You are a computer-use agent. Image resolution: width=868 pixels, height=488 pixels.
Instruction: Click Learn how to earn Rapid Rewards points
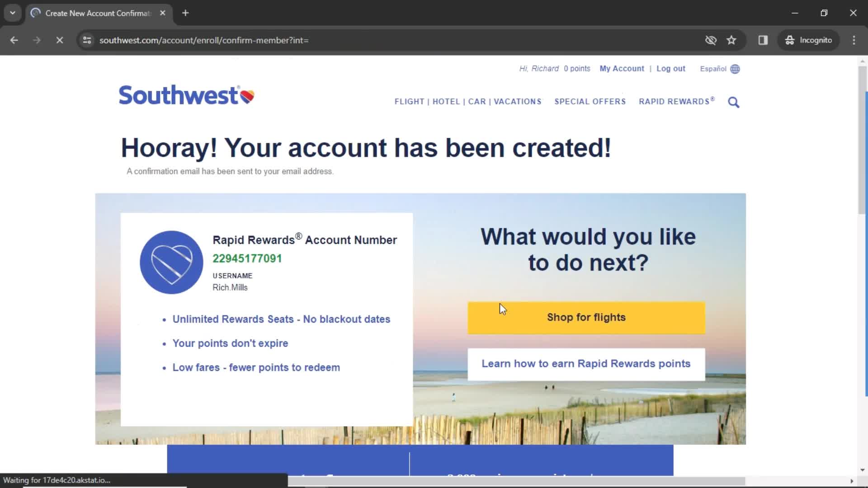586,363
